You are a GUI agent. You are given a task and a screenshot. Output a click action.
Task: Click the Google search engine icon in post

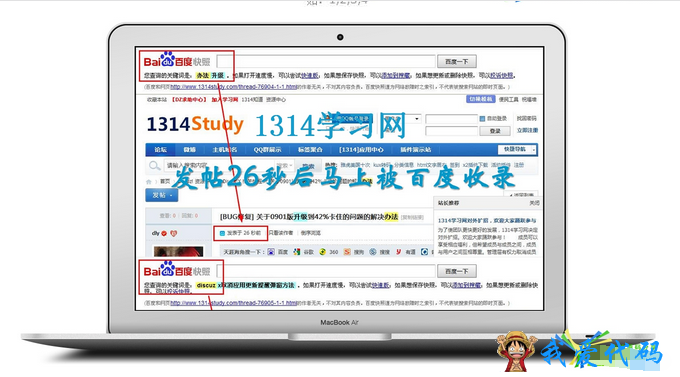(x=297, y=252)
